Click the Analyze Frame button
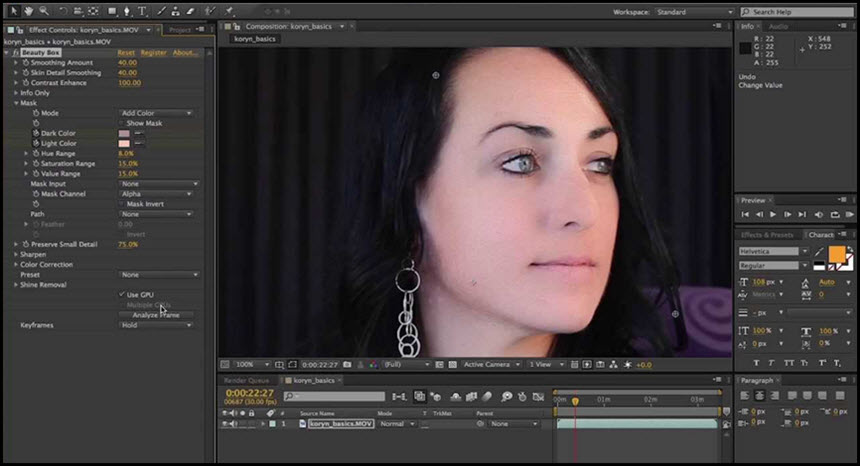This screenshot has width=860, height=466. [x=156, y=315]
